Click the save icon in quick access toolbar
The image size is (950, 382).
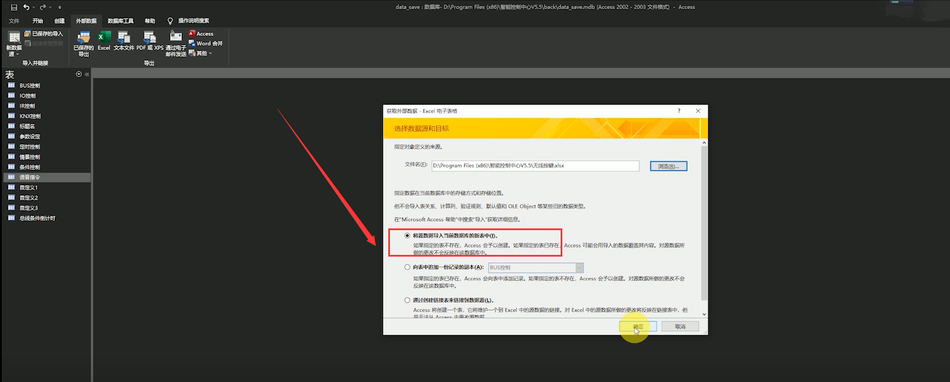pos(13,7)
